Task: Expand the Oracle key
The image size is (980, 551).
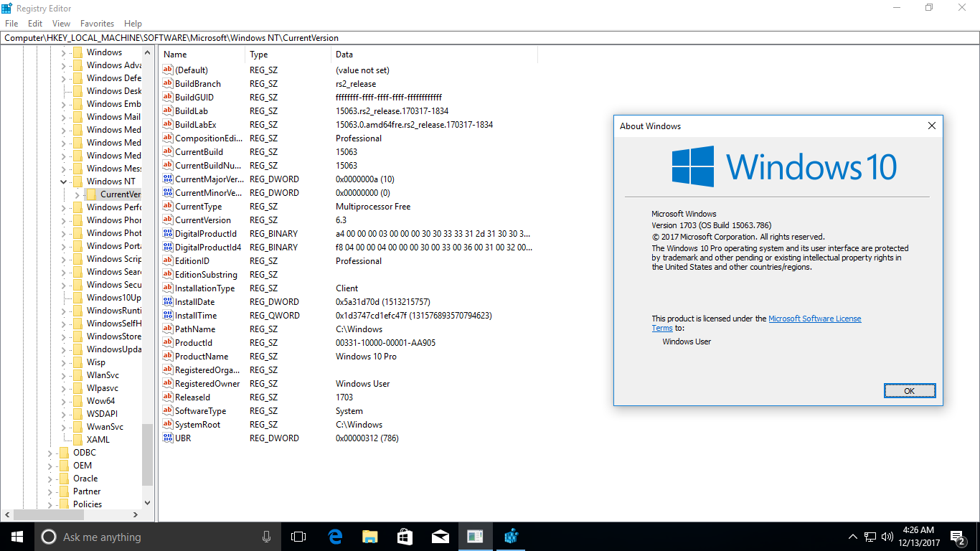Action: (x=50, y=479)
